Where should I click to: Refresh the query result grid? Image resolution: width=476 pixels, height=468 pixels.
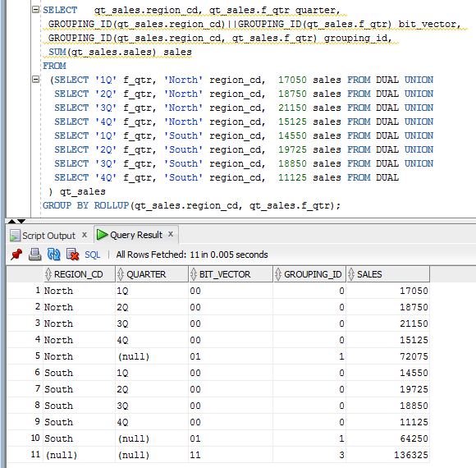pos(53,255)
